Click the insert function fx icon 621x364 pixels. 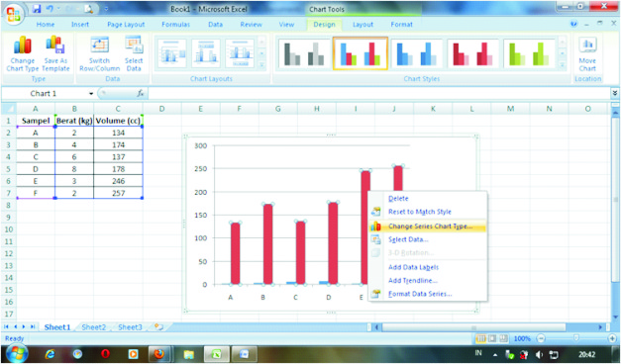tap(141, 93)
